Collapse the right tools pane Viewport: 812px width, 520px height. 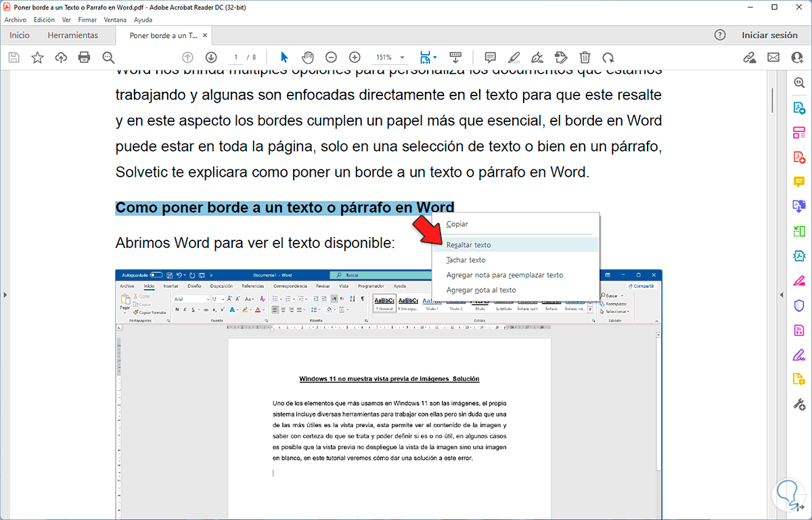point(780,295)
